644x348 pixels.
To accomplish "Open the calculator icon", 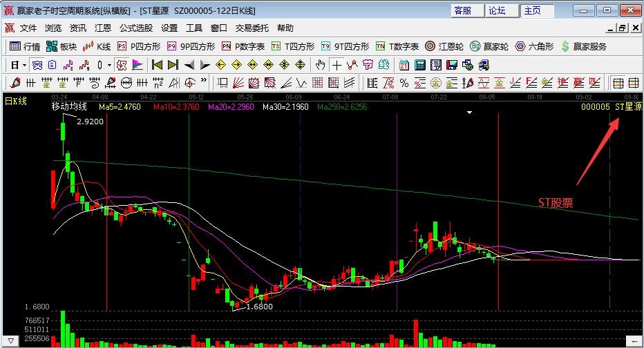I will pos(420,65).
